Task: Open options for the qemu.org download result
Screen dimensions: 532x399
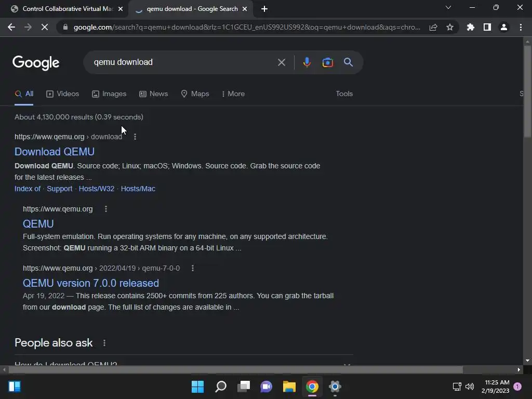Action: [x=135, y=137]
